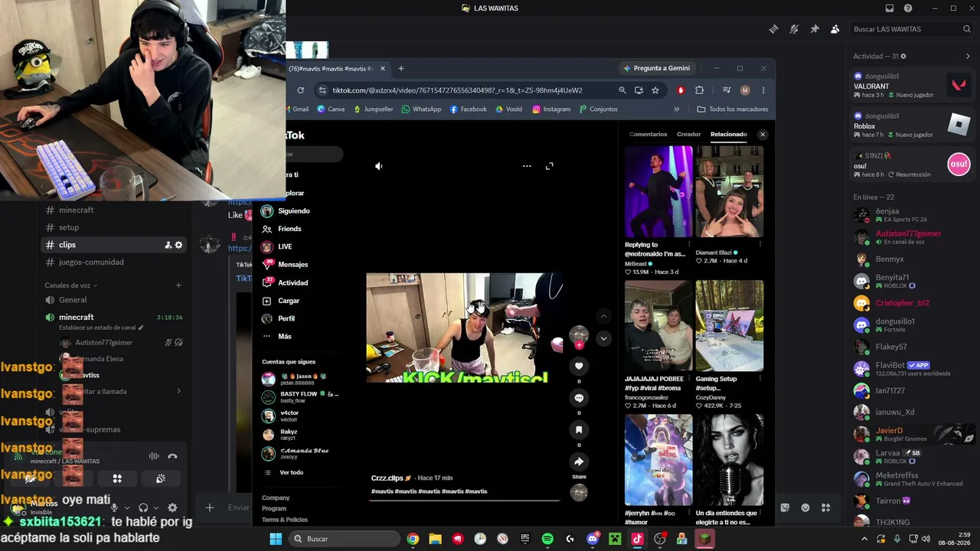This screenshot has height=551, width=980.
Task: Expand the Discord Actividad panel arrow
Action: (968, 56)
